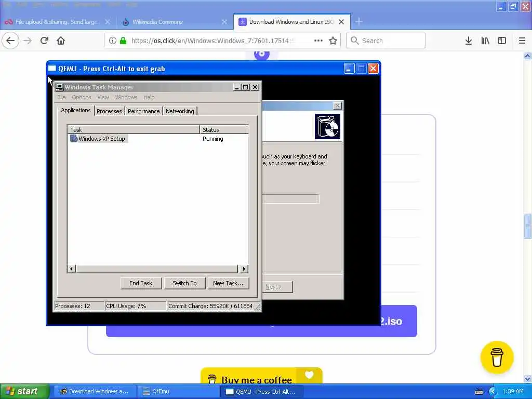The width and height of the screenshot is (532, 399).
Task: Open the Task Manager Windows menu
Action: click(126, 97)
